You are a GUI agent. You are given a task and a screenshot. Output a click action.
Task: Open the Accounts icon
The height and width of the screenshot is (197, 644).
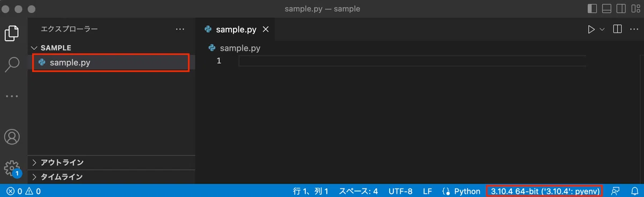click(x=12, y=136)
